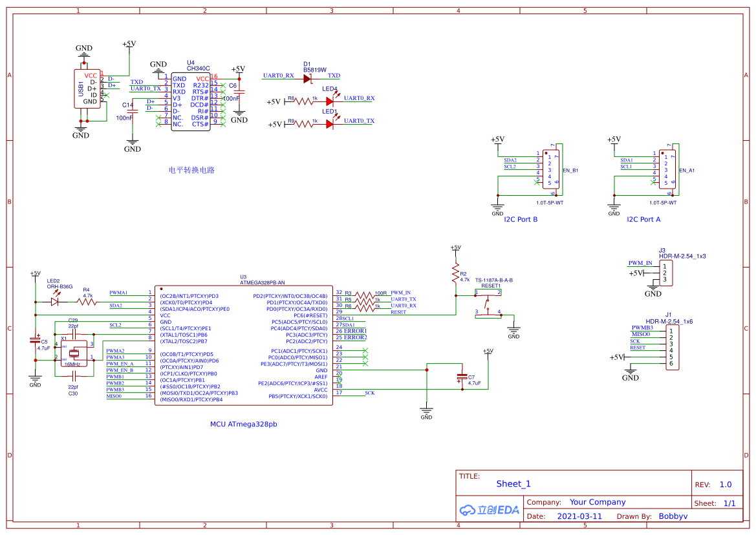Select the X1 16MHz crystal symbol
756x535 pixels.
coord(74,353)
